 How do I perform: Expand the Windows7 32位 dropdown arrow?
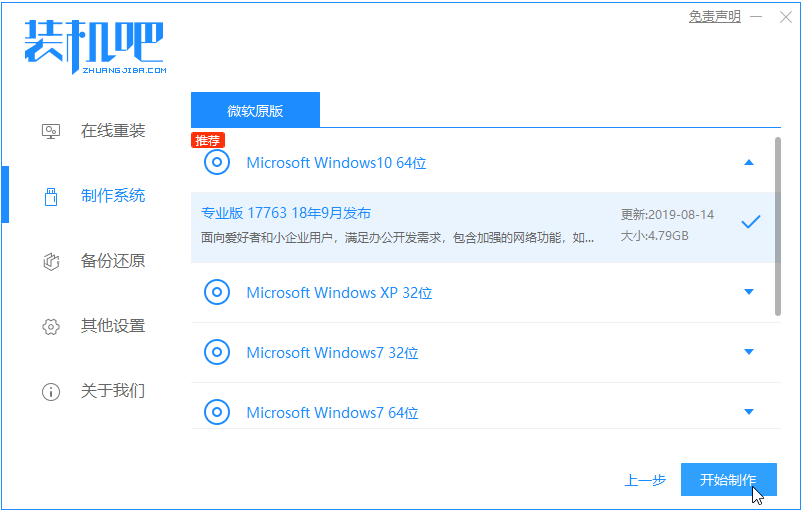click(x=749, y=352)
